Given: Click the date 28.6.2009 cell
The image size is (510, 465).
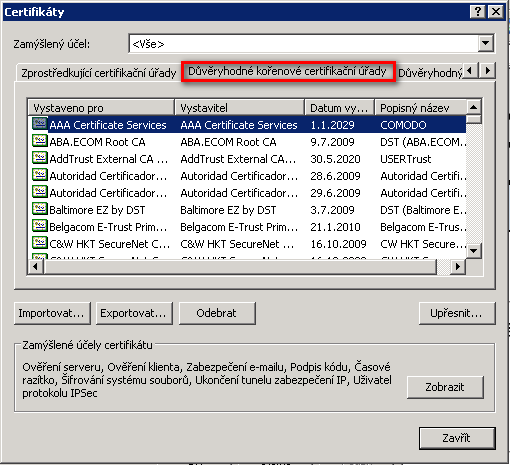Looking at the screenshot, I should click(x=335, y=176).
